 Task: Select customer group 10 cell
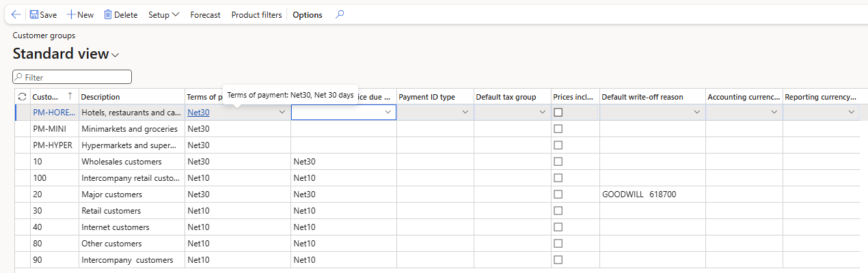click(55, 162)
